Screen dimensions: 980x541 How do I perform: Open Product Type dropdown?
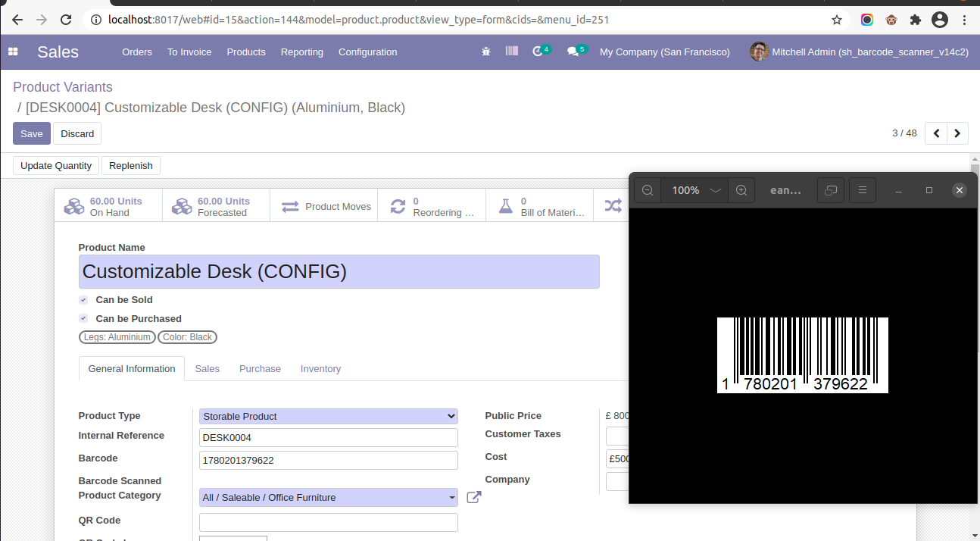[329, 416]
